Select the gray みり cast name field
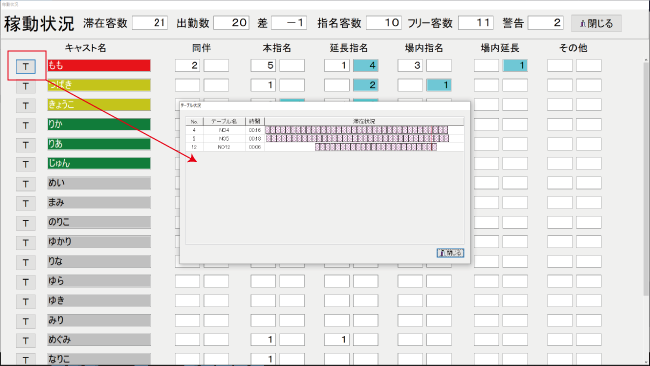 click(99, 320)
